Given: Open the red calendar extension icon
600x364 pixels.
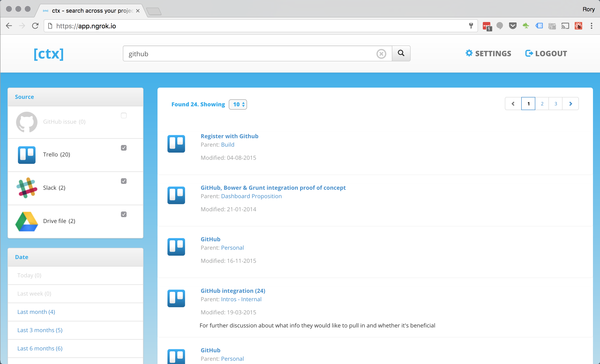Looking at the screenshot, I should point(487,26).
